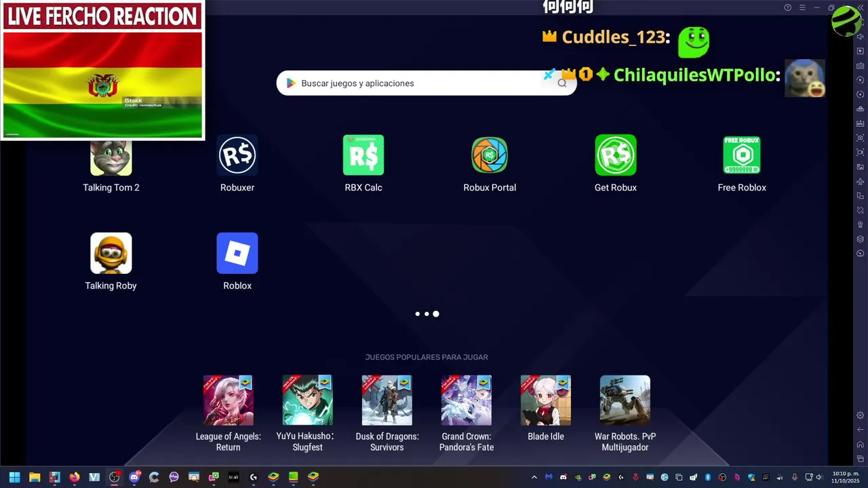This screenshot has height=488, width=868.
Task: Open the Windows Start menu
Action: 14,477
